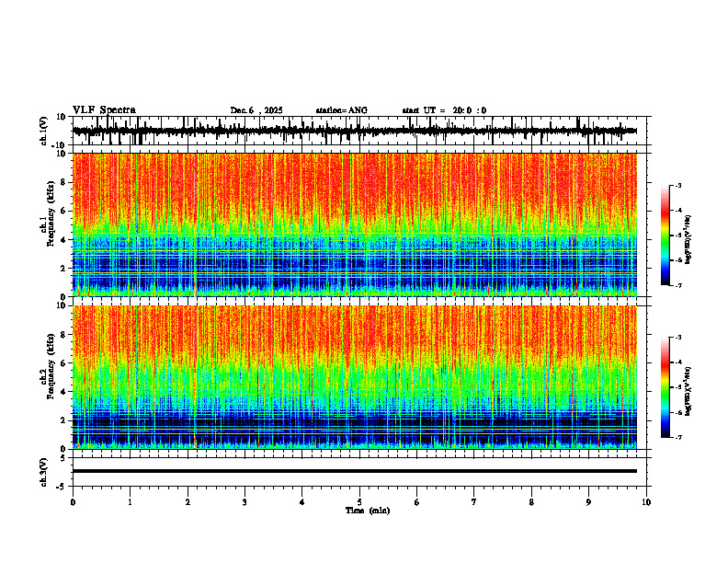The image size is (728, 563).
Task: Click the "VLF Spectra" title text
Action: tap(104, 110)
